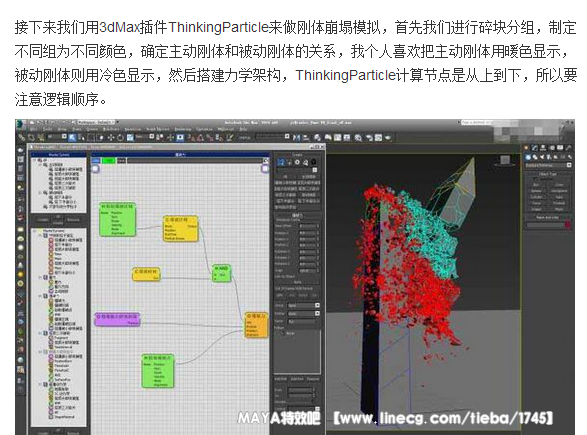Click the Bind to Space Warp icon

pos(41,137)
